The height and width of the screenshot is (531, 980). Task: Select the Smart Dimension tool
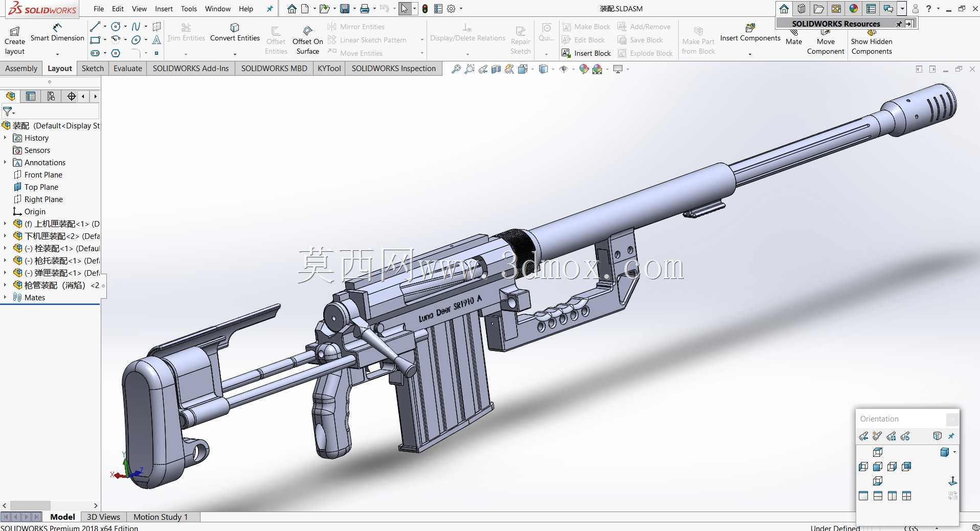[x=57, y=33]
